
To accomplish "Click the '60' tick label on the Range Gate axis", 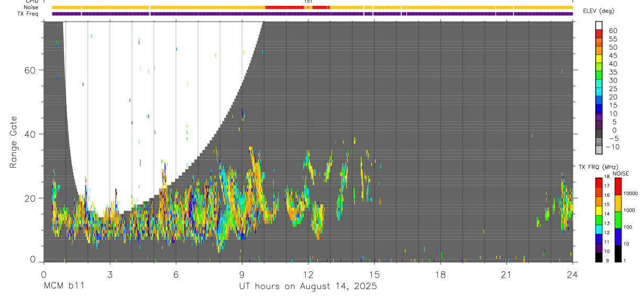I will click(30, 70).
